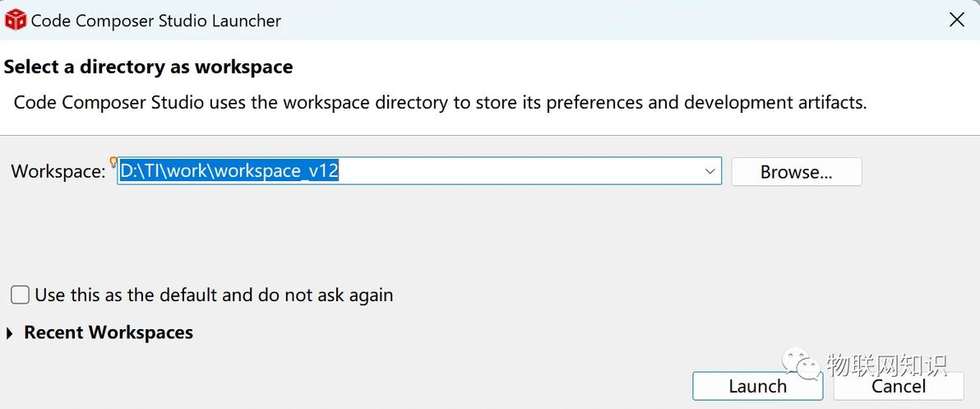Click the WeChat logo watermark icon
Screen dimensions: 980x409
(x=800, y=362)
